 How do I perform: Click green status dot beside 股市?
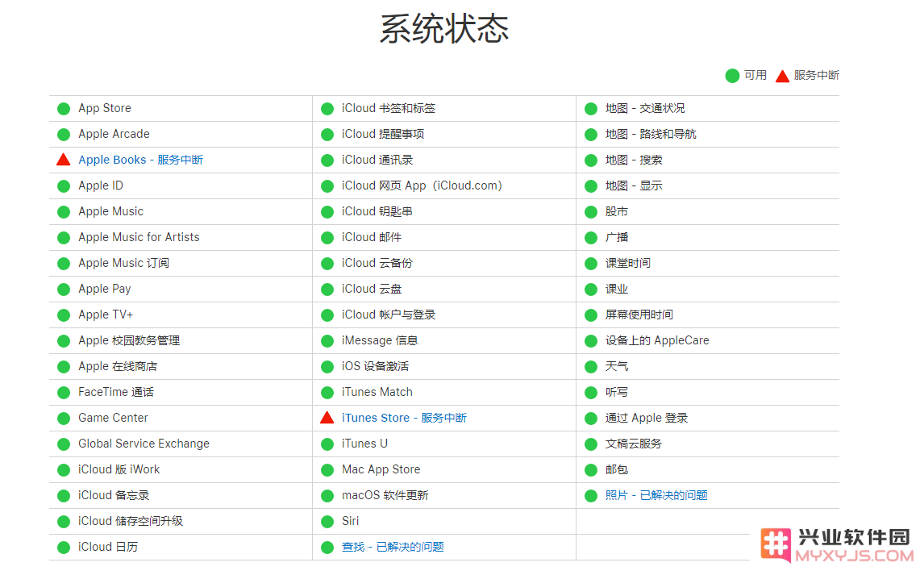point(590,212)
